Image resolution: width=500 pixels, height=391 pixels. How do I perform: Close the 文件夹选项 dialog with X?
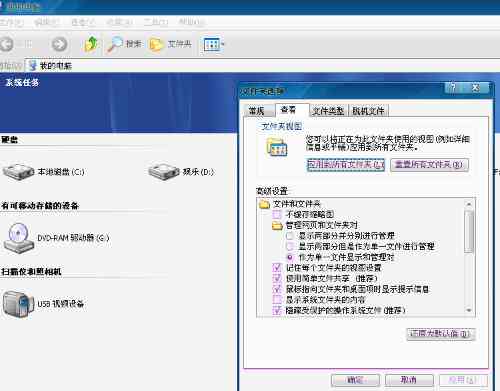[x=476, y=88]
